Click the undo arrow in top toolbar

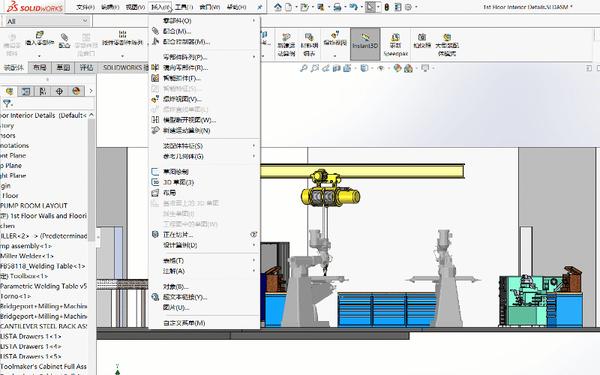click(x=353, y=7)
